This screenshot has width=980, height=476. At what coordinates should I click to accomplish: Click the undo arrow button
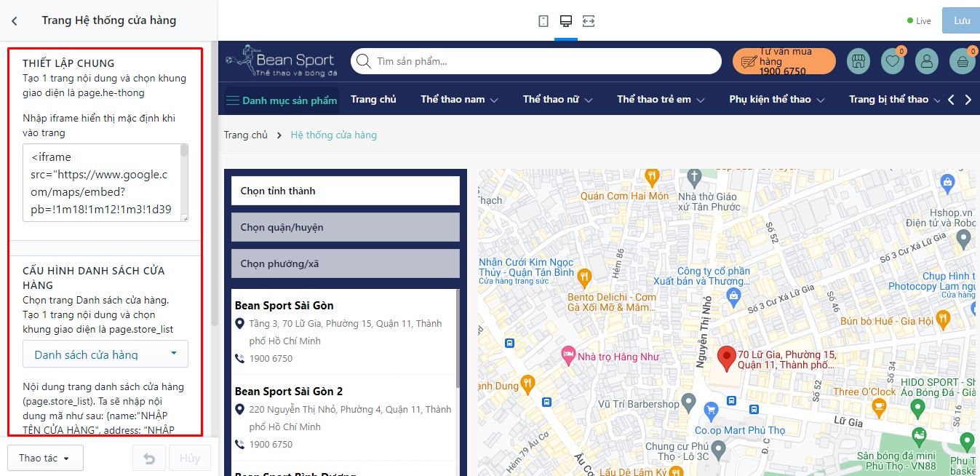click(x=149, y=459)
